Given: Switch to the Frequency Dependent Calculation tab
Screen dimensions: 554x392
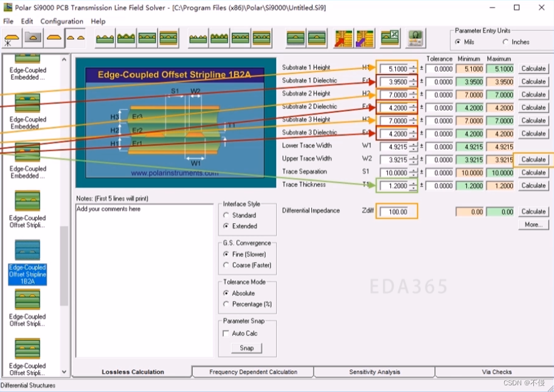Looking at the screenshot, I should click(253, 372).
